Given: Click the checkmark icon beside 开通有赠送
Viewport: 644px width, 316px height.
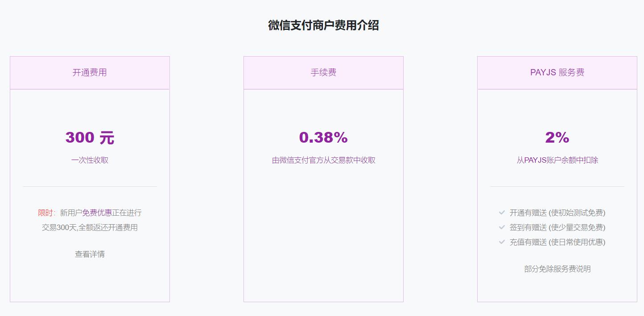Looking at the screenshot, I should (x=502, y=213).
